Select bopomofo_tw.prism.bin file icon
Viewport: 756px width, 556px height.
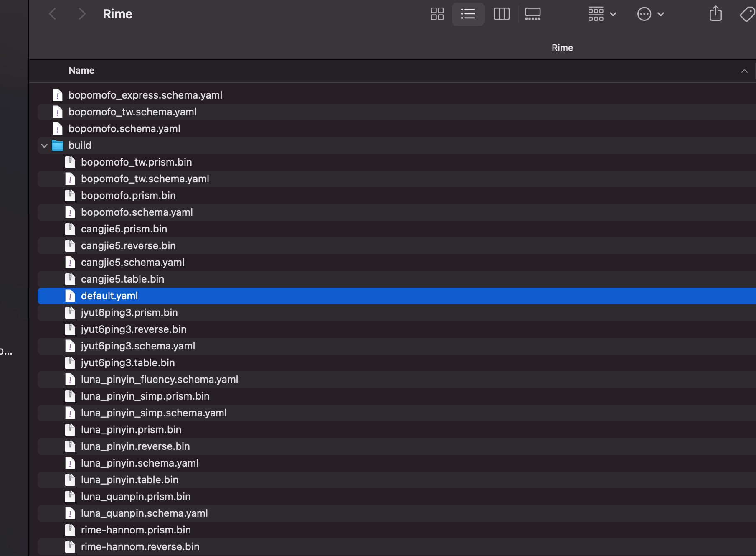pos(70,162)
